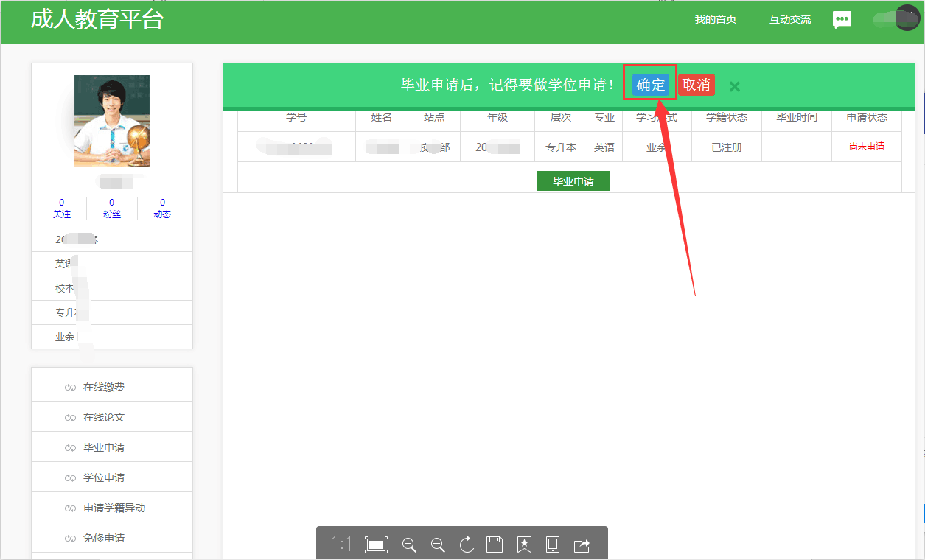Image resolution: width=925 pixels, height=560 pixels.
Task: Open 申请学籍异动 from the sidebar
Action: [114, 508]
